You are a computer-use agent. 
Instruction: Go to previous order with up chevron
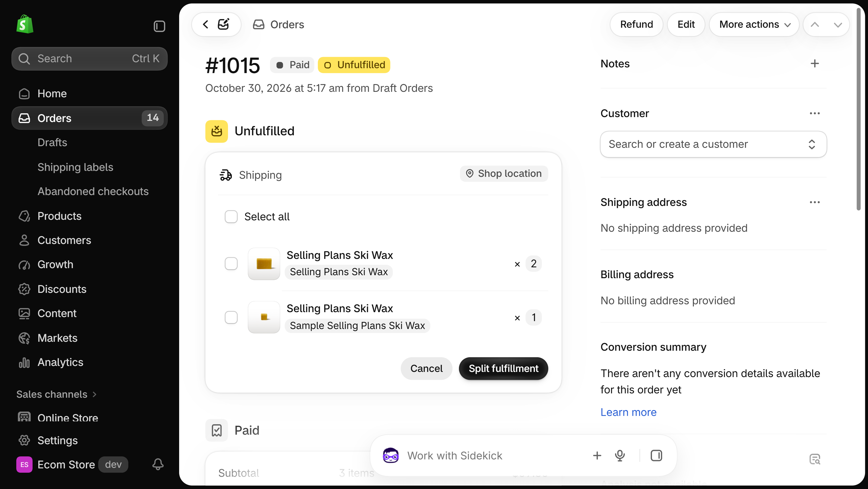click(x=815, y=24)
